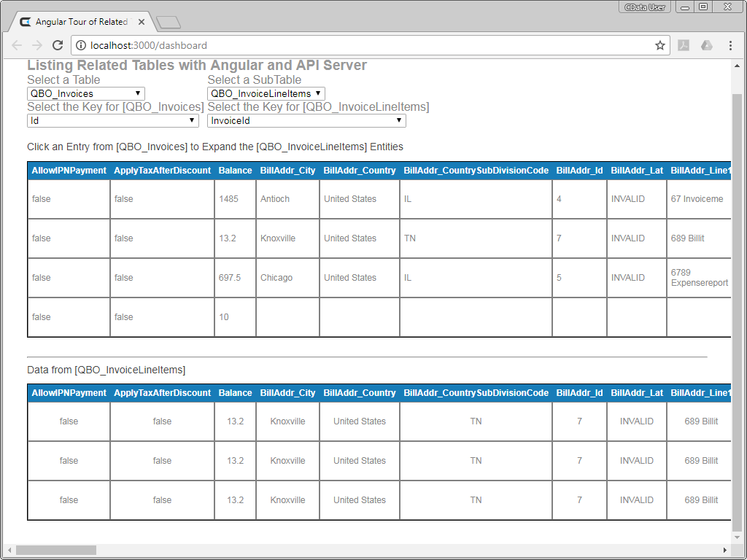Click the CData User profile button

645,7
